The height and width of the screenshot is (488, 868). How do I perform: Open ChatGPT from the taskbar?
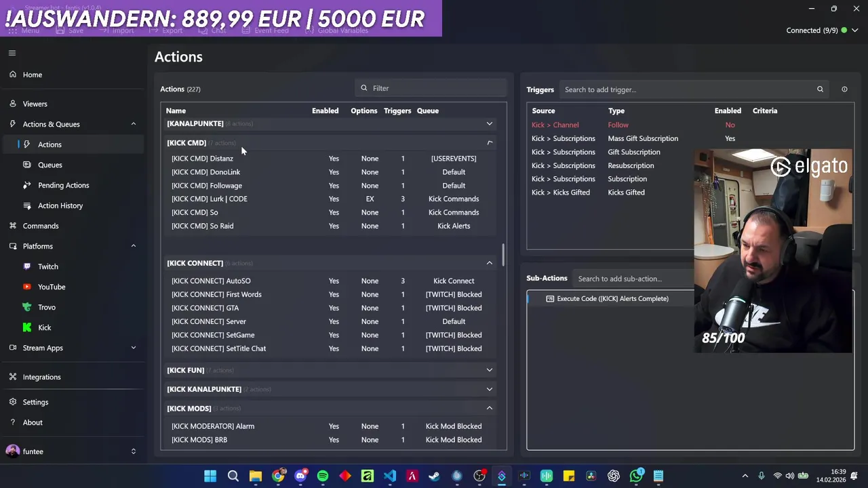tap(614, 476)
